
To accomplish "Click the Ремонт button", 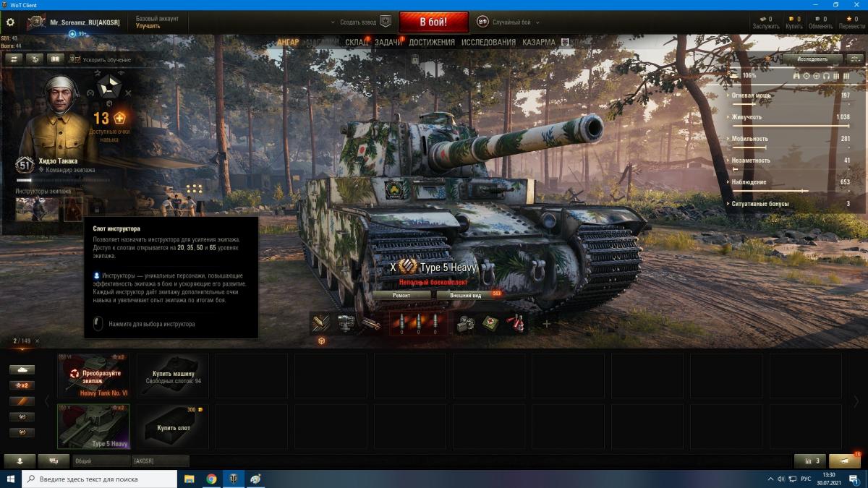I will point(401,295).
